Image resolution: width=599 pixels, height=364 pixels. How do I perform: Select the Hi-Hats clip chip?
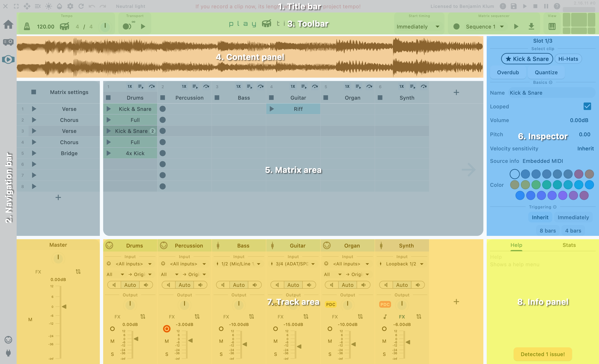point(568,59)
